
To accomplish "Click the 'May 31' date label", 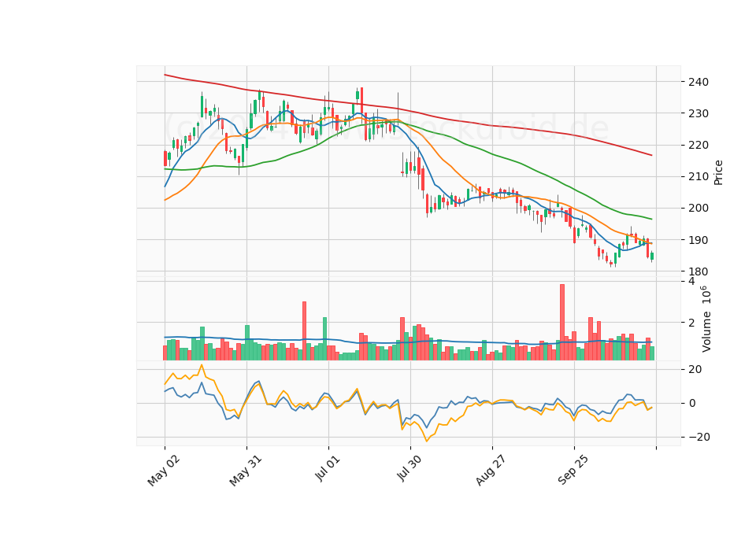I will pos(246,471).
